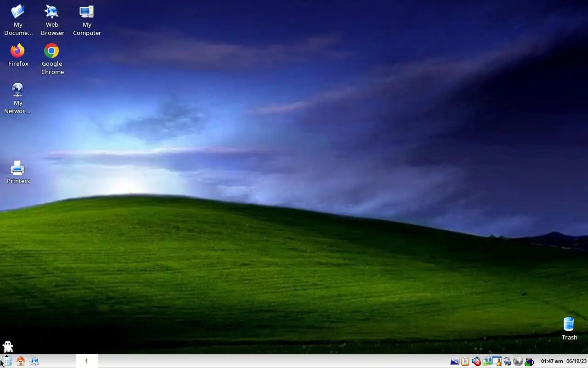Viewport: 588px width, 368px height.
Task: Select the My Computer desktop icon
Action: pyautogui.click(x=87, y=20)
